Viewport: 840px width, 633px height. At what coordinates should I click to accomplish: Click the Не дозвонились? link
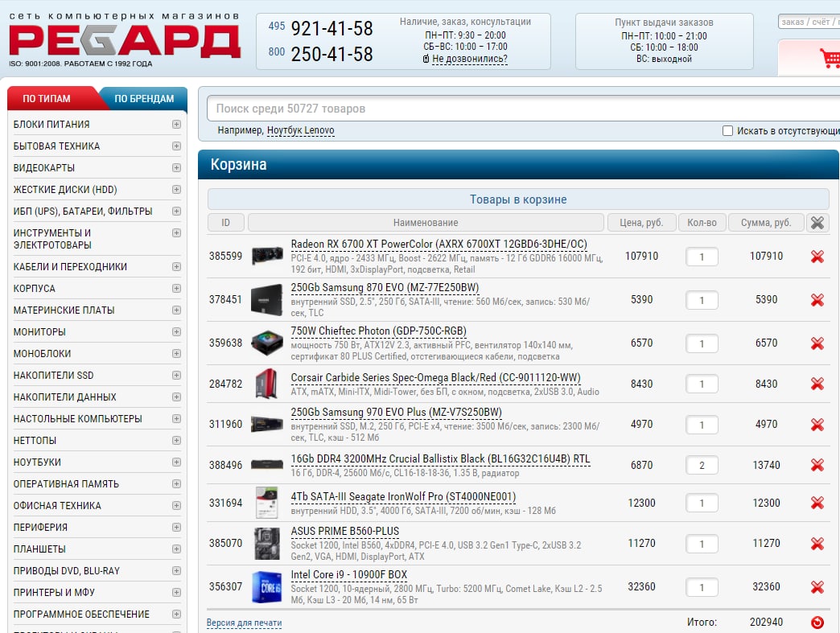click(470, 59)
